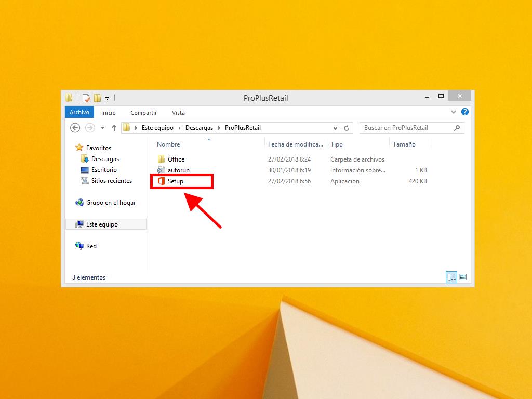
Task: Open the recent locations dropdown
Action: click(x=102, y=128)
